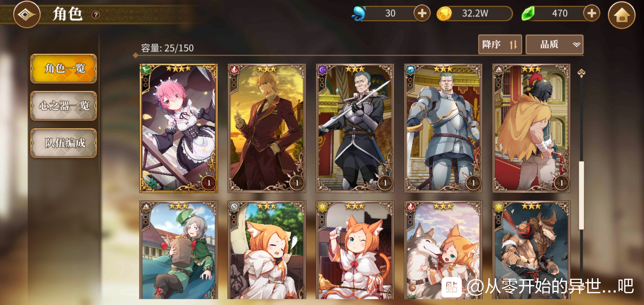Viewport: 644px width, 305px height.
Task: Select the blond man in red suit card
Action: 267,128
